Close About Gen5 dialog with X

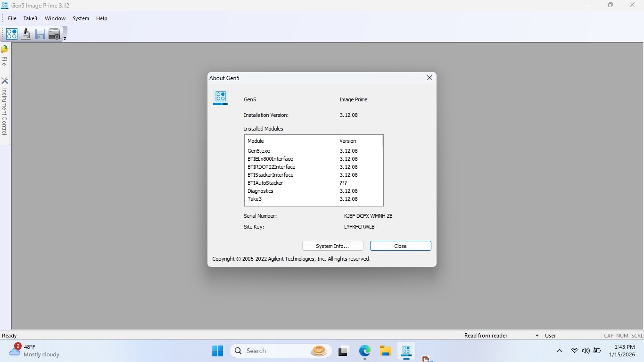click(429, 78)
